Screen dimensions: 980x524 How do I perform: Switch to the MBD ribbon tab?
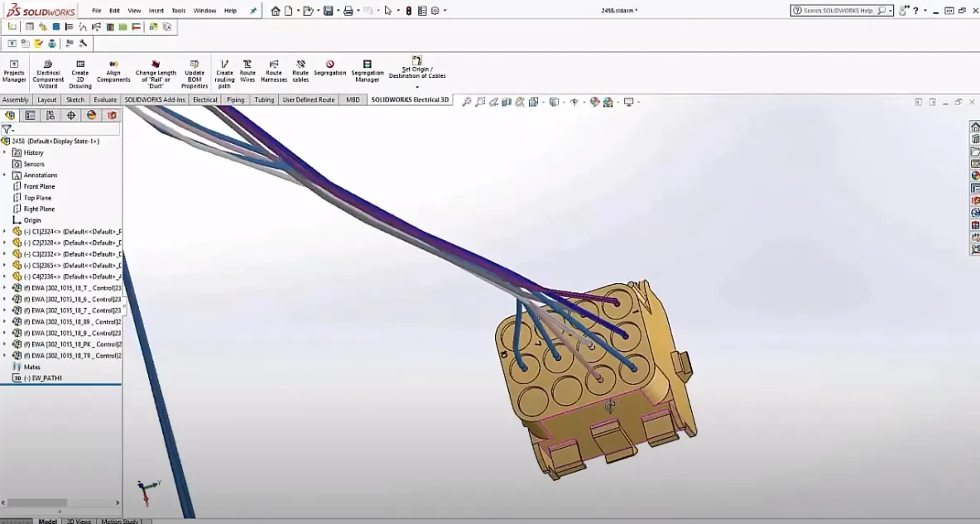353,100
